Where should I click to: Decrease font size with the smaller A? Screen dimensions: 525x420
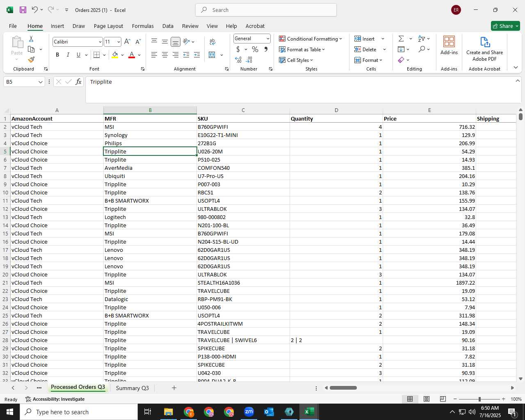[138, 41]
